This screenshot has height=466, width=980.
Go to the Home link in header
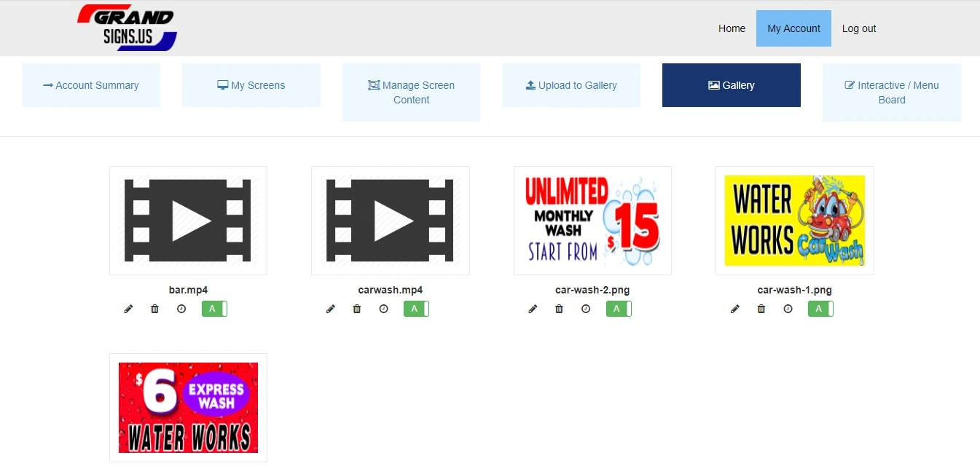click(732, 28)
